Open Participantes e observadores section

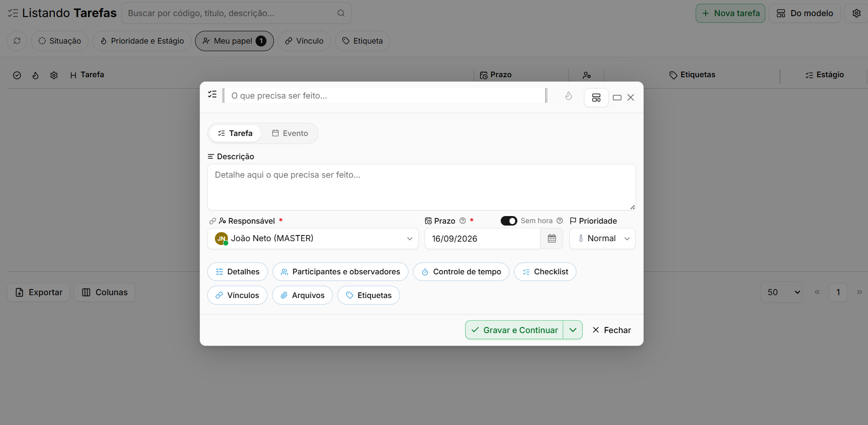tap(340, 272)
